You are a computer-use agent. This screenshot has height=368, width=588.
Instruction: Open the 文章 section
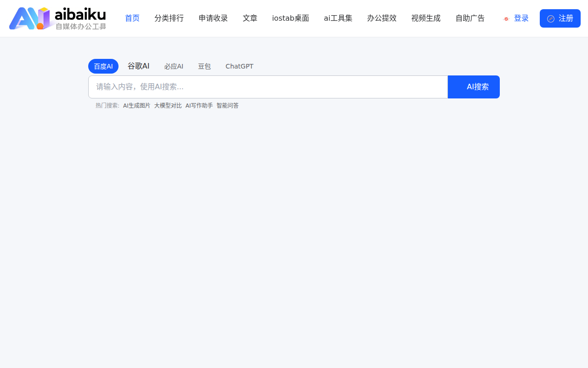(x=250, y=18)
